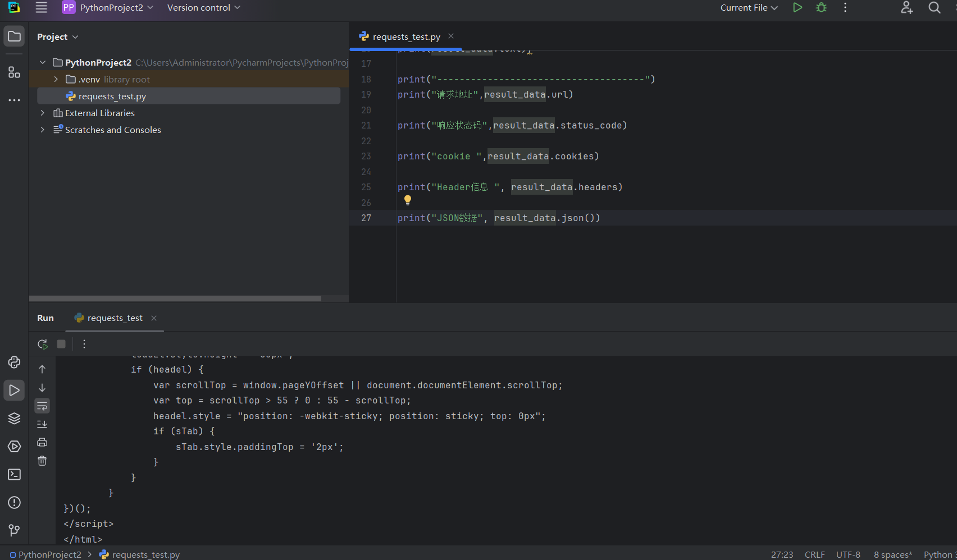
Task: Open the Problems tool window
Action: pyautogui.click(x=14, y=503)
